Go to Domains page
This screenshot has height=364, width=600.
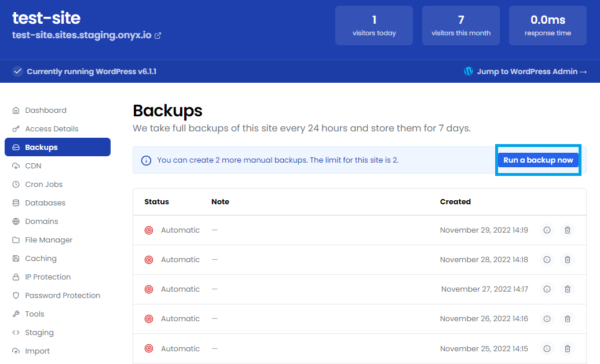(57, 222)
